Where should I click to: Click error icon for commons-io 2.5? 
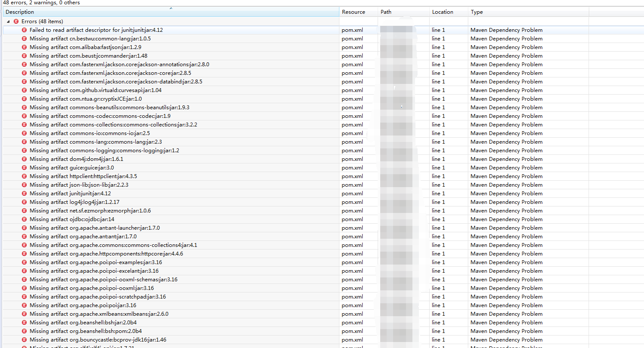tap(24, 133)
